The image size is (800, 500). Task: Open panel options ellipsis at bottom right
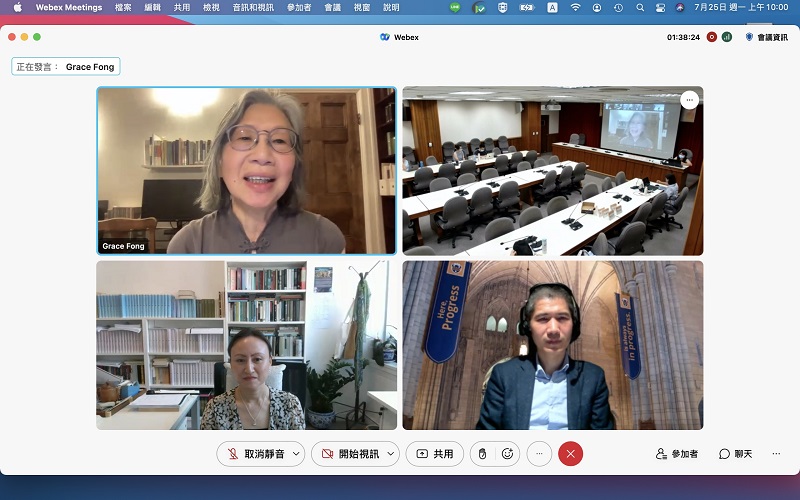coord(777,453)
